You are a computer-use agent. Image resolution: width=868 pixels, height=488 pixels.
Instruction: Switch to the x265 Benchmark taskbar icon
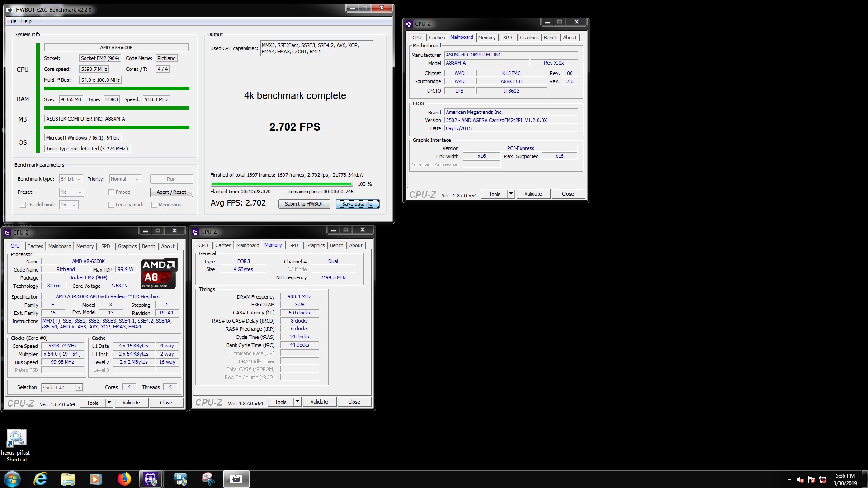pos(236,479)
